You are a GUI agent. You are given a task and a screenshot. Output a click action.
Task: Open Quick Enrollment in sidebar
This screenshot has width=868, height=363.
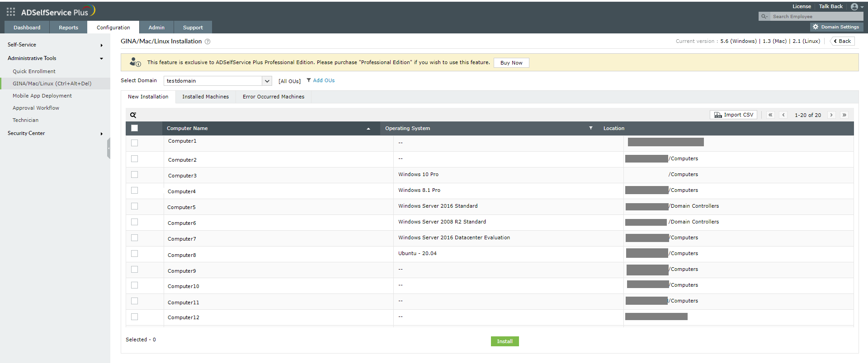34,71
